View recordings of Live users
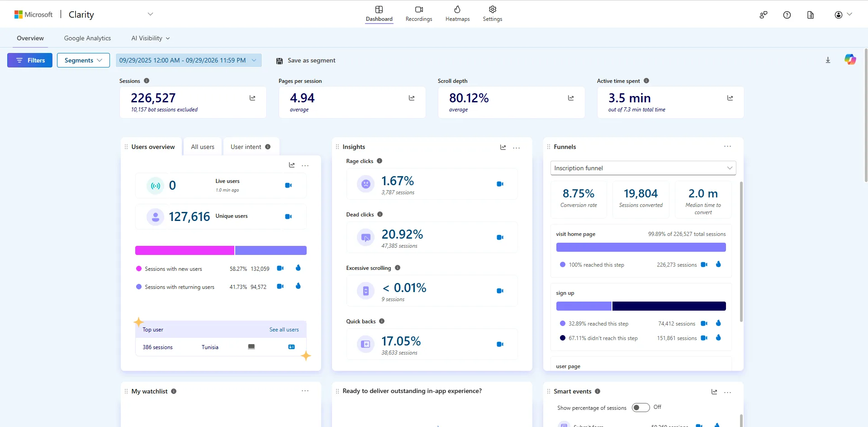Image resolution: width=868 pixels, height=427 pixels. point(288,185)
